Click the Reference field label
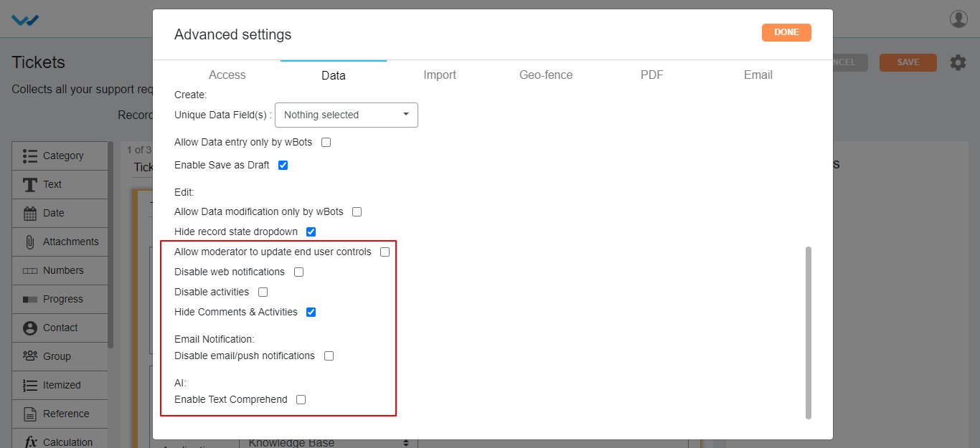Screen dimensions: 980x448 66,414
